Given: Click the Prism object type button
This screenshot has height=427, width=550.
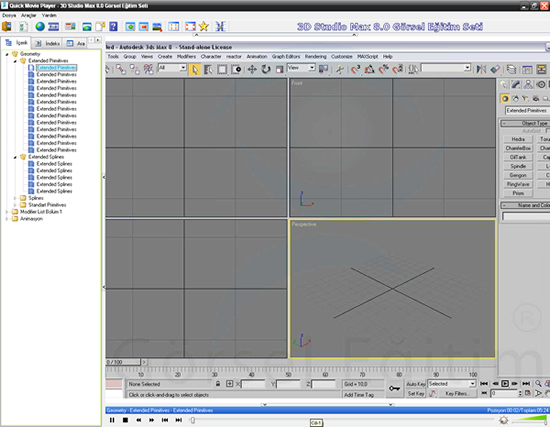Looking at the screenshot, I should (x=518, y=193).
